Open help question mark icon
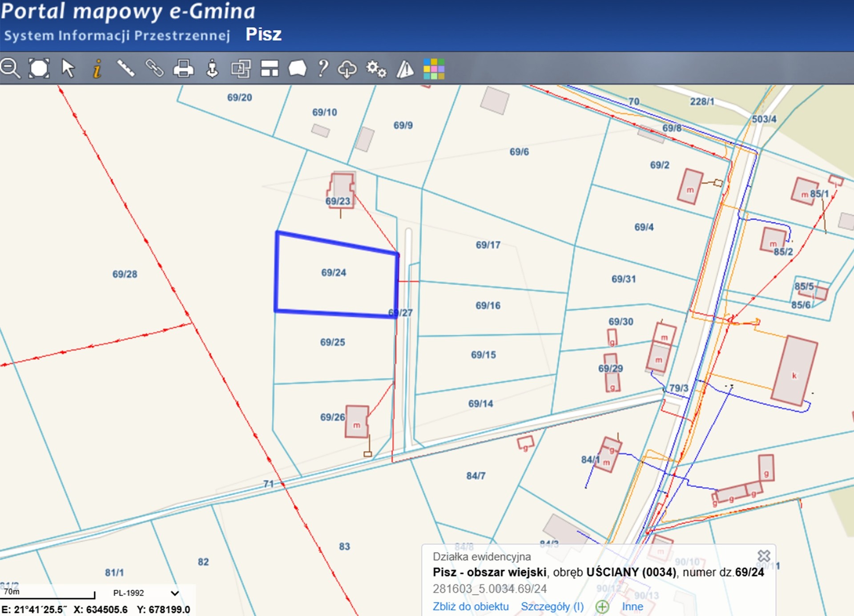Screen dimensions: 854x616 coord(323,68)
